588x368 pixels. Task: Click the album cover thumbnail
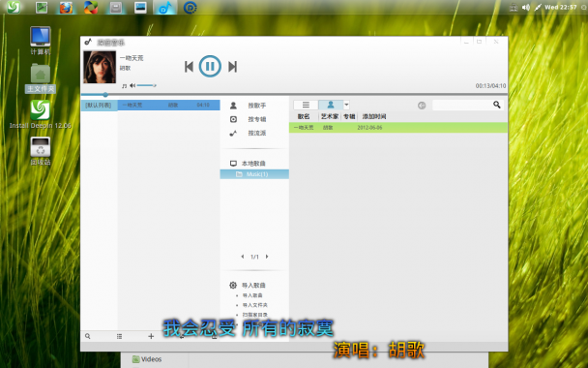(100, 67)
